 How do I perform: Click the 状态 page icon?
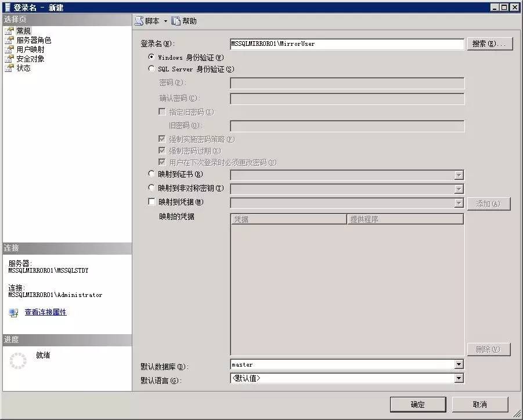tap(9, 68)
